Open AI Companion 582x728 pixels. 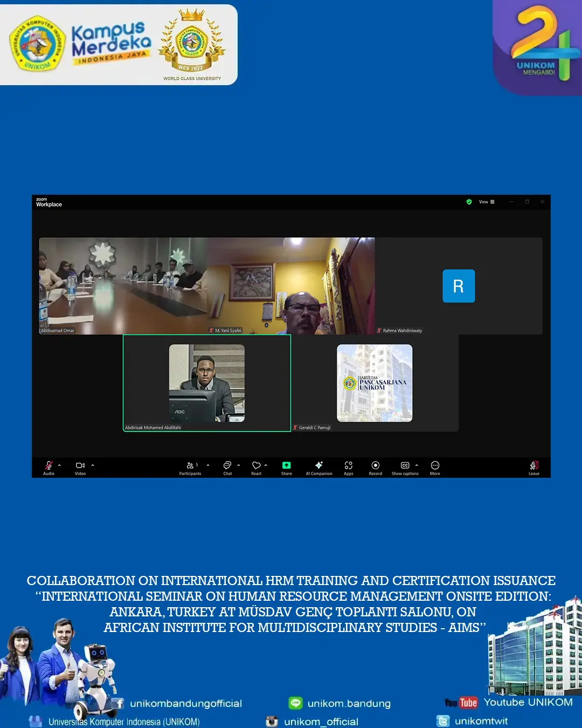point(319,466)
